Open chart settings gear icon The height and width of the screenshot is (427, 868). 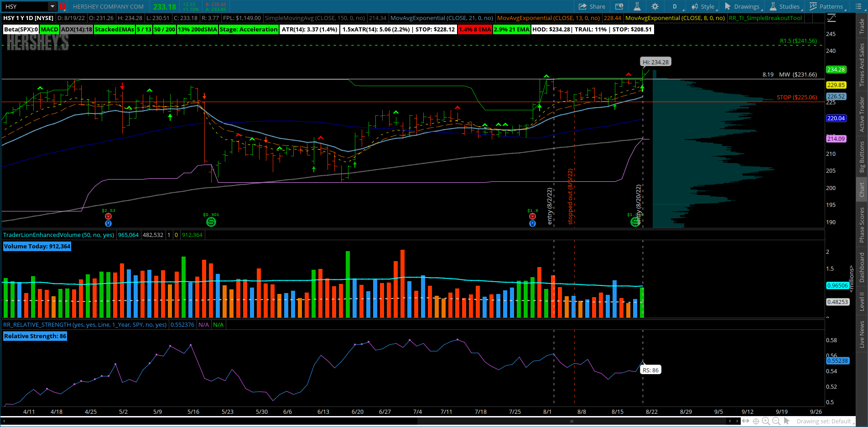pos(655,6)
